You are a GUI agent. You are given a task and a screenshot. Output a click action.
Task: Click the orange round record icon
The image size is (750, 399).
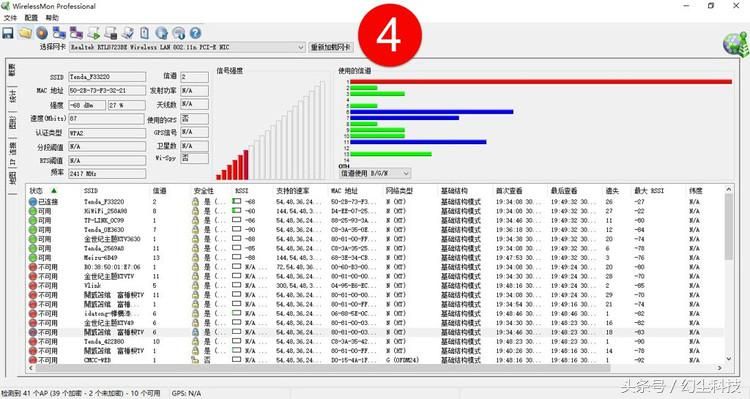coord(42,33)
